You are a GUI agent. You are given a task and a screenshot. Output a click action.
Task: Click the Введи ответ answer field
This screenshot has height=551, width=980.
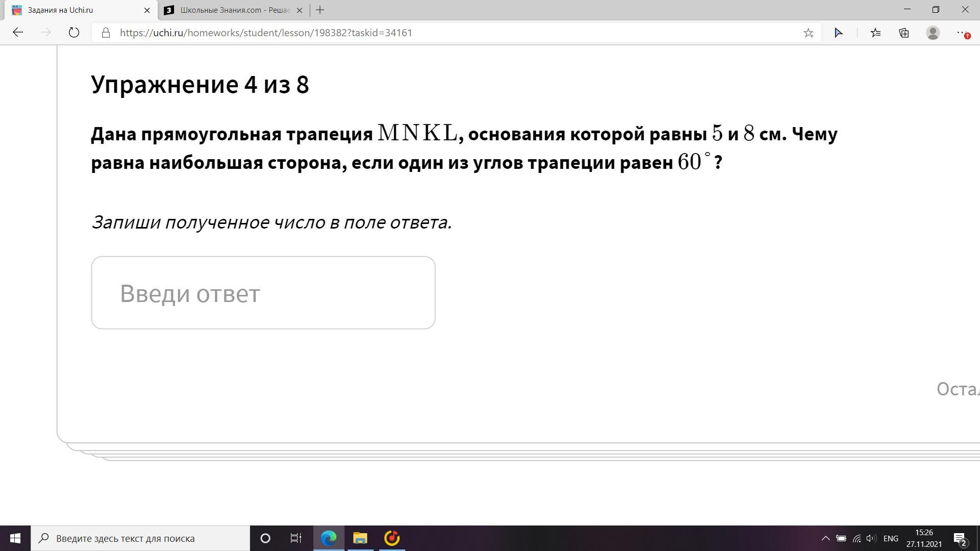263,293
